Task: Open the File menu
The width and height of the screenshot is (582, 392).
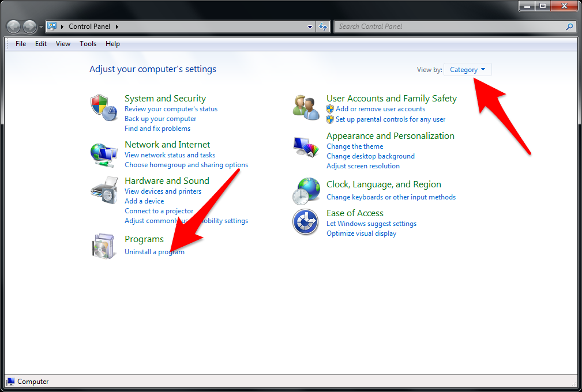Action: coord(21,44)
